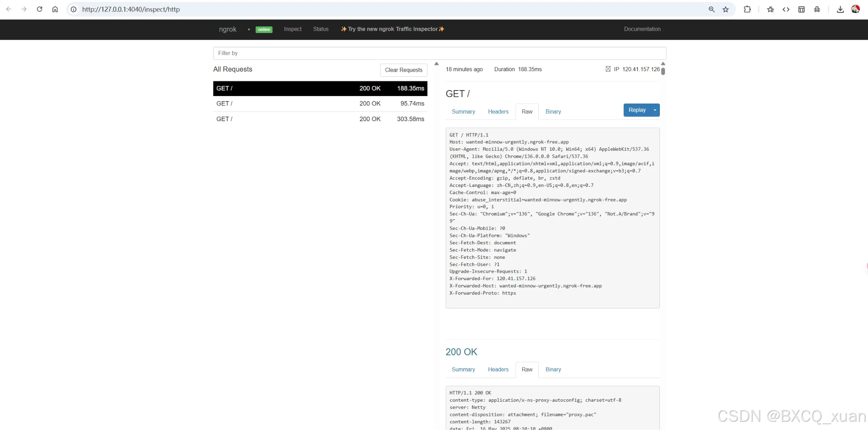
Task: Select the GET / request with 95.74ms
Action: (x=320, y=103)
